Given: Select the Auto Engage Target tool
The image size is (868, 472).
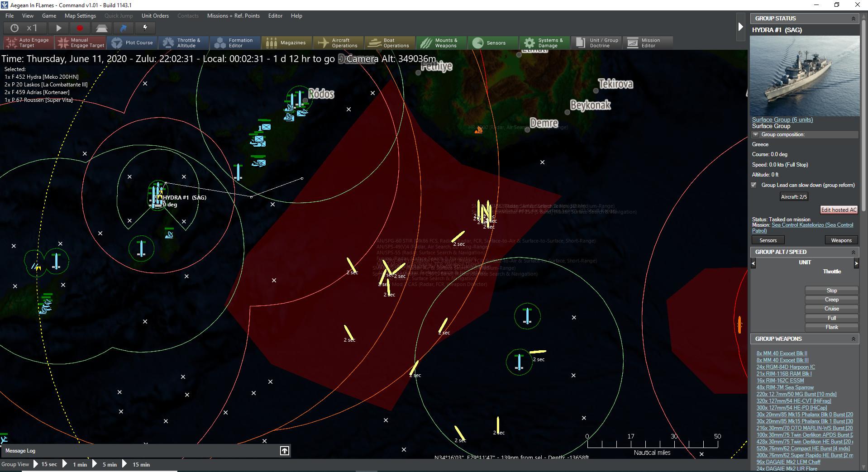Looking at the screenshot, I should pyautogui.click(x=27, y=42).
